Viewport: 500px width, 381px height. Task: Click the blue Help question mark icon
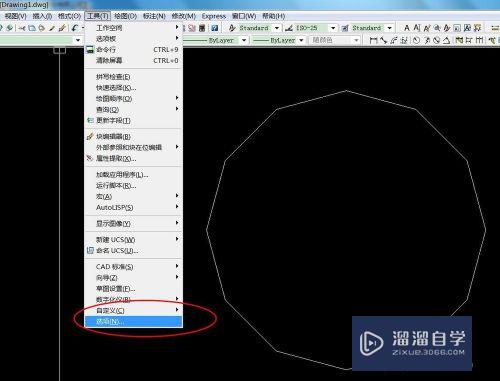215,28
